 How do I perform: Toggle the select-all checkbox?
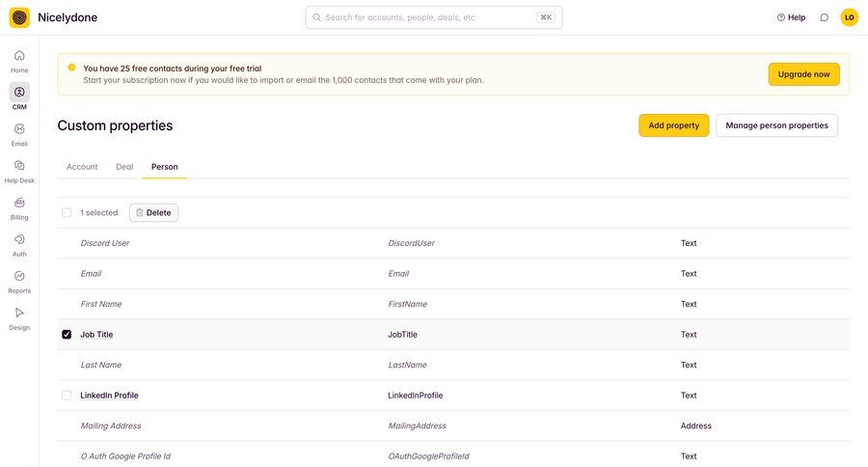point(67,212)
